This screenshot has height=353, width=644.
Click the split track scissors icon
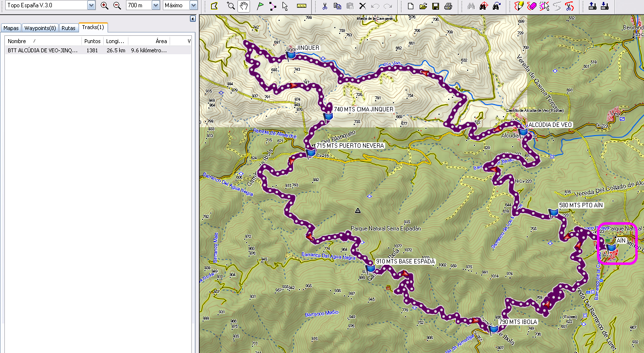pyautogui.click(x=570, y=6)
